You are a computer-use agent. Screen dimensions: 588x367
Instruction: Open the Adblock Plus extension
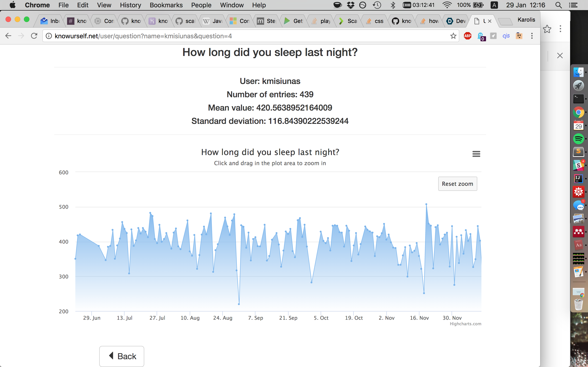(467, 36)
